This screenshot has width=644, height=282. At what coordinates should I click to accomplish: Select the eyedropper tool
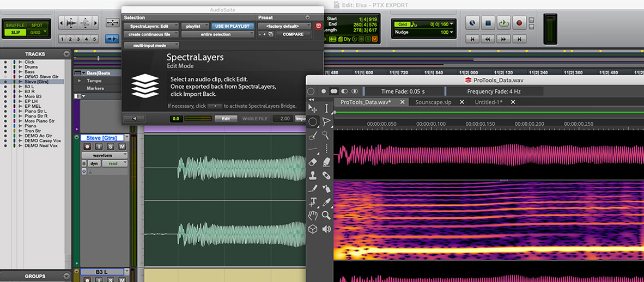(326, 202)
